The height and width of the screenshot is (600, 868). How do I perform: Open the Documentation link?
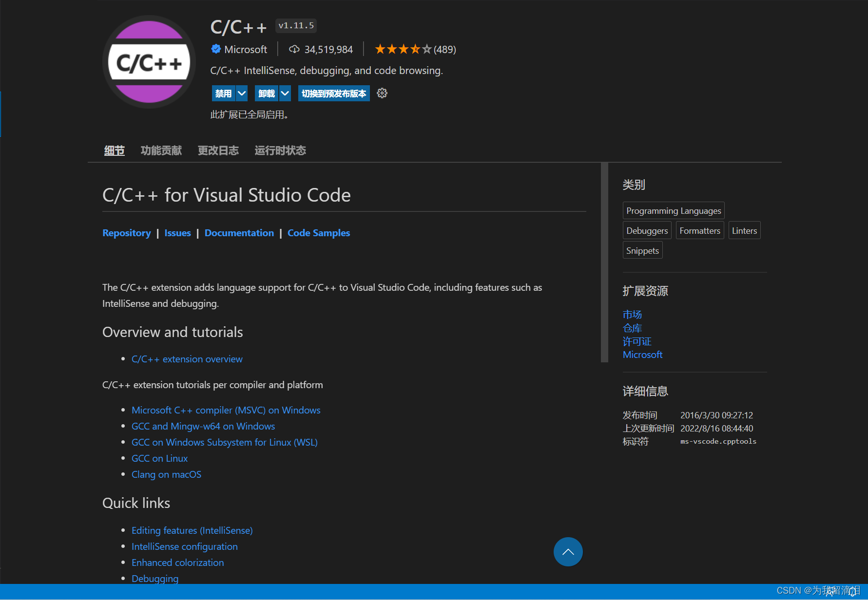click(239, 233)
